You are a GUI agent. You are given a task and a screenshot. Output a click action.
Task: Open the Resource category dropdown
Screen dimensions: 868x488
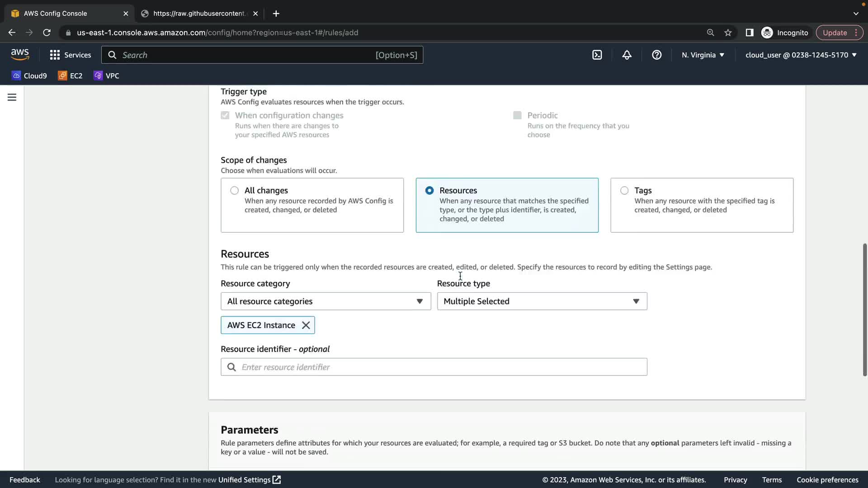(x=325, y=301)
